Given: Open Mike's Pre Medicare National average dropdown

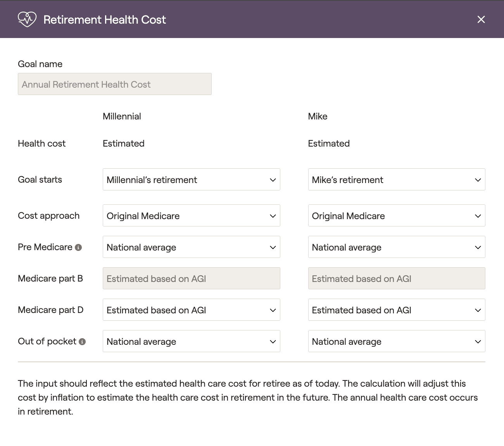Looking at the screenshot, I should [397, 247].
